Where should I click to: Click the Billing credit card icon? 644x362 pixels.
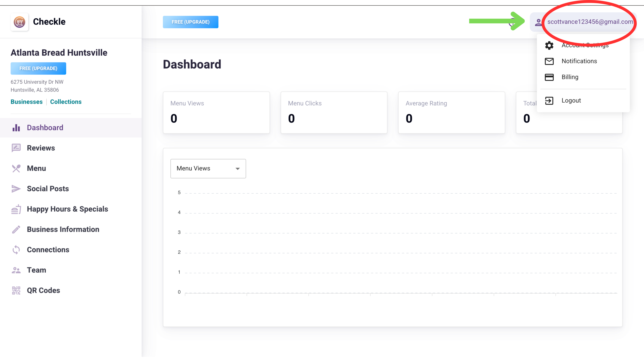click(x=549, y=77)
